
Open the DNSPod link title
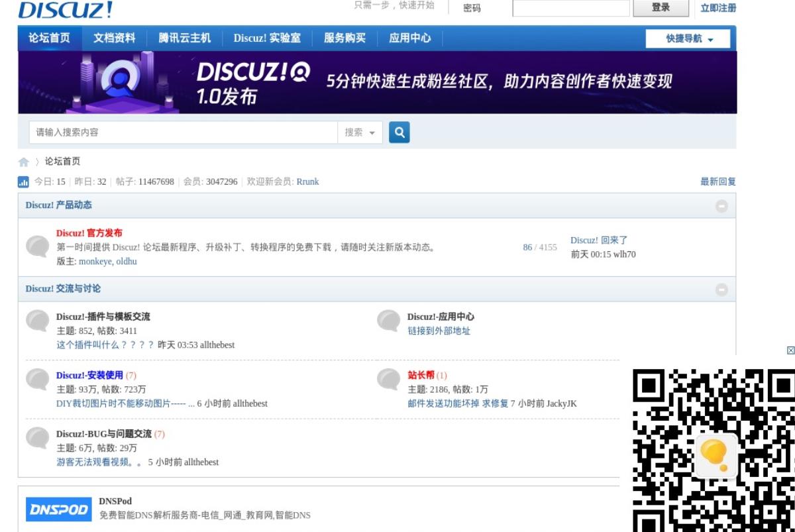tap(115, 501)
